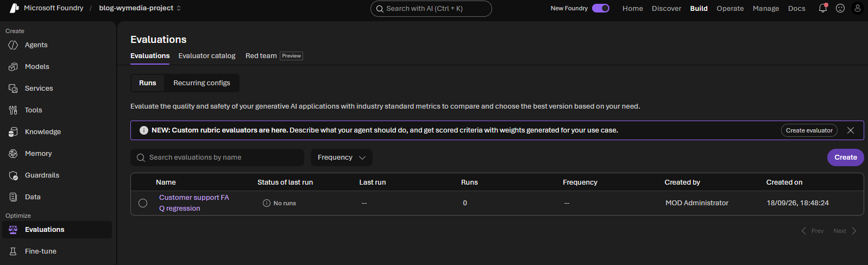Click the Name column header
Viewport: 868px width, 265px height.
pyautogui.click(x=166, y=182)
